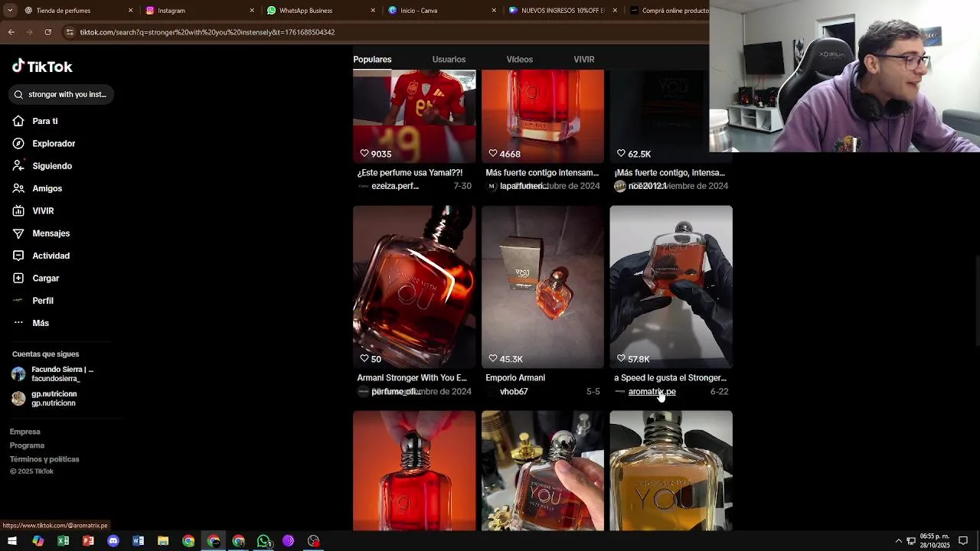980x551 pixels.
Task: Open the 'Más fuerte contigo intensam...' title with 4668 likes
Action: (x=542, y=173)
